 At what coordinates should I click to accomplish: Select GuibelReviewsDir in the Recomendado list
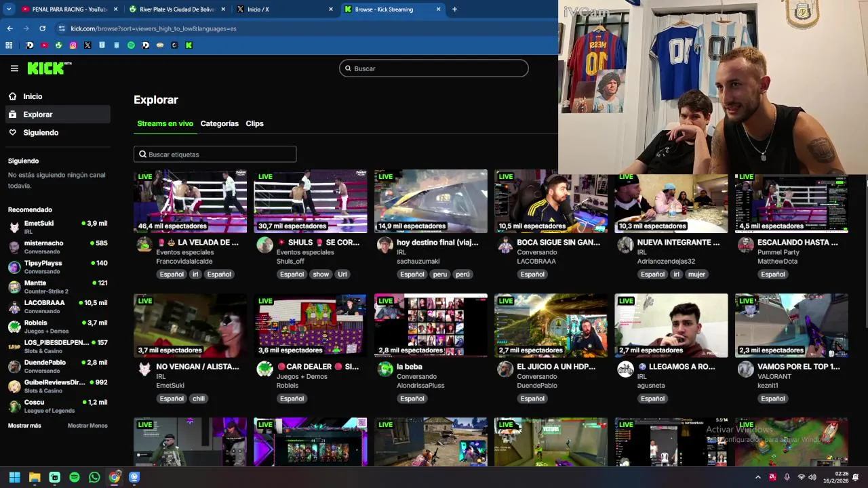(x=58, y=386)
